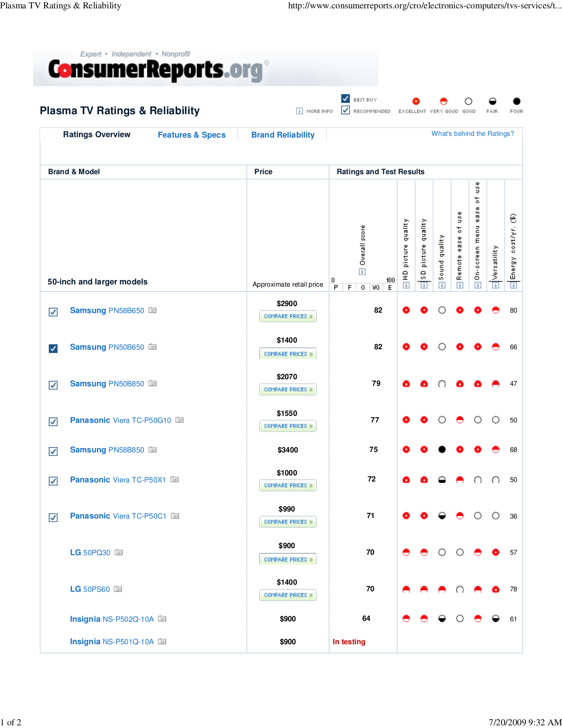Toggle the Recommended legend checkbox

pyautogui.click(x=346, y=110)
